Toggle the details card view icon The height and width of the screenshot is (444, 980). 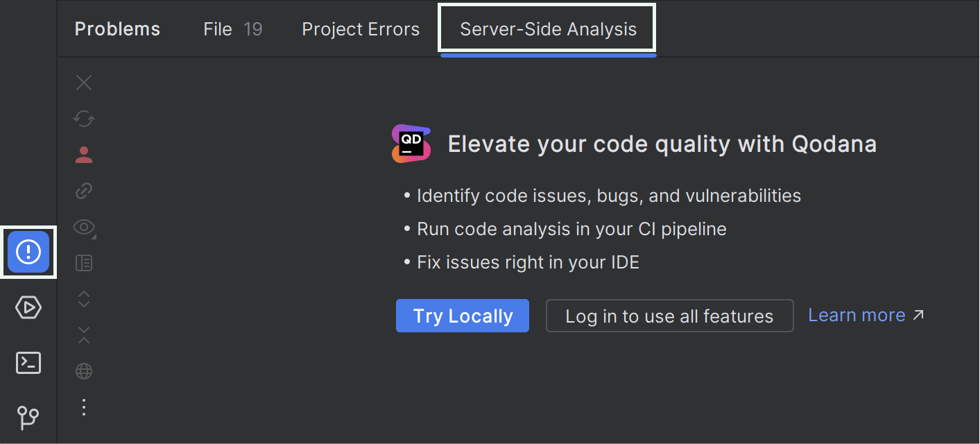point(83,263)
